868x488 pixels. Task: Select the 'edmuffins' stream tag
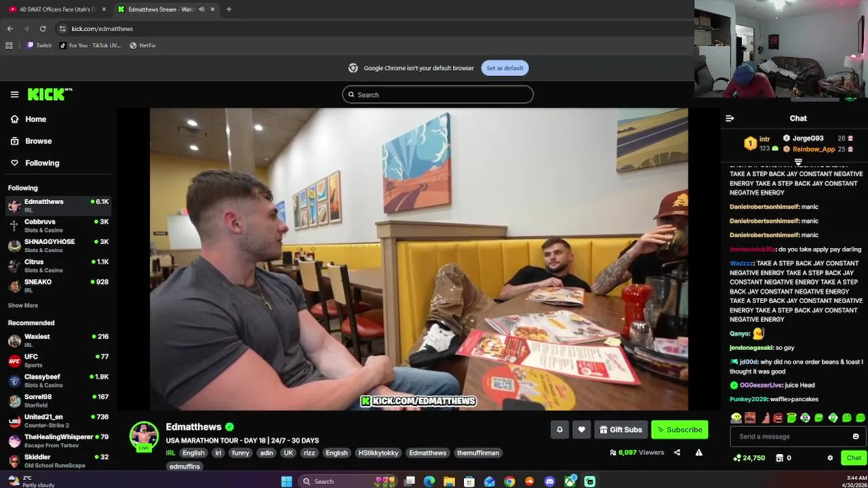pos(184,466)
